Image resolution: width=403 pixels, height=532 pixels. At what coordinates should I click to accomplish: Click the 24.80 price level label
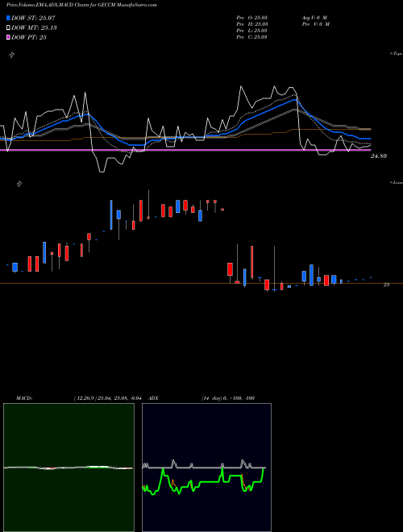tap(379, 156)
